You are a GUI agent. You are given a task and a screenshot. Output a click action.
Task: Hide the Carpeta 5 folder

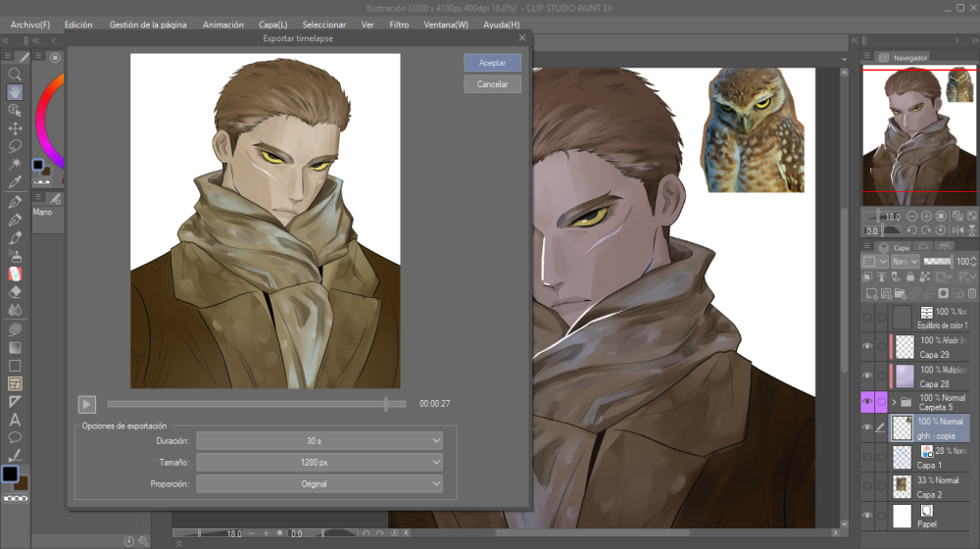tap(867, 401)
